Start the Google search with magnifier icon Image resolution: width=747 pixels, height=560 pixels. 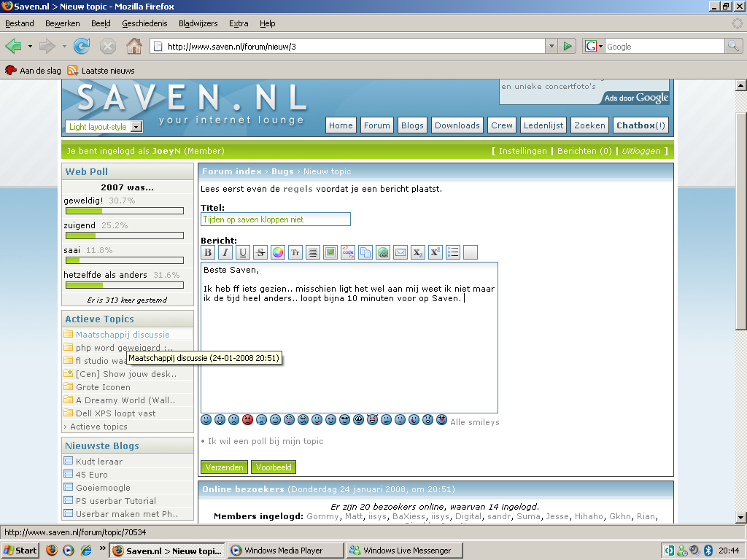tap(733, 46)
